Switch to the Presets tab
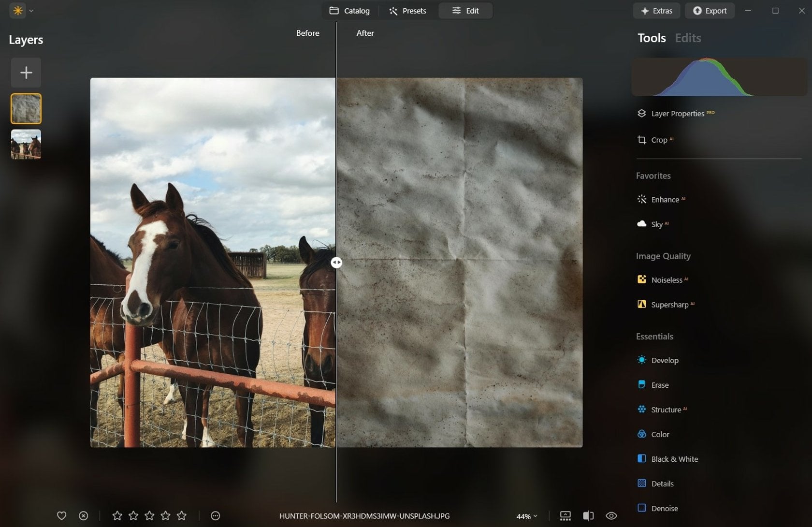 pyautogui.click(x=407, y=11)
